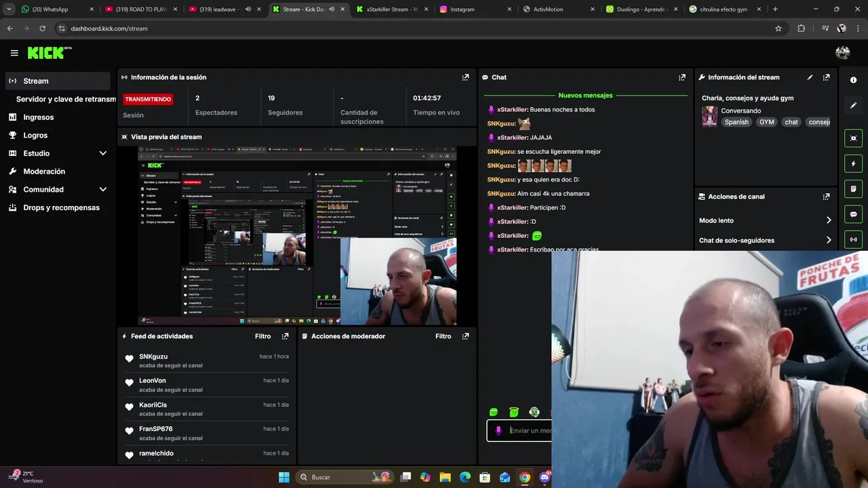Click the chat identity microphone badge

pos(498,430)
